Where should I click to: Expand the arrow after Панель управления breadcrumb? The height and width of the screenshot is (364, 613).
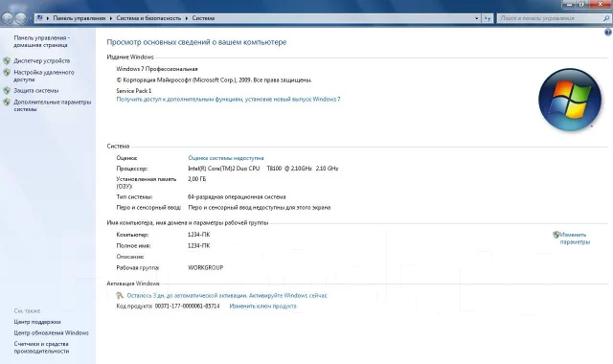[111, 18]
